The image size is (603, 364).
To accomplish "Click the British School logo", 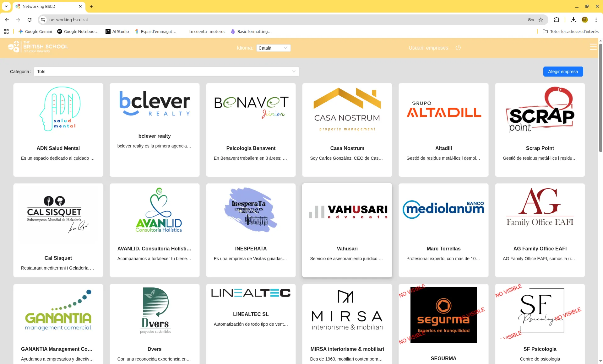I will [38, 47].
